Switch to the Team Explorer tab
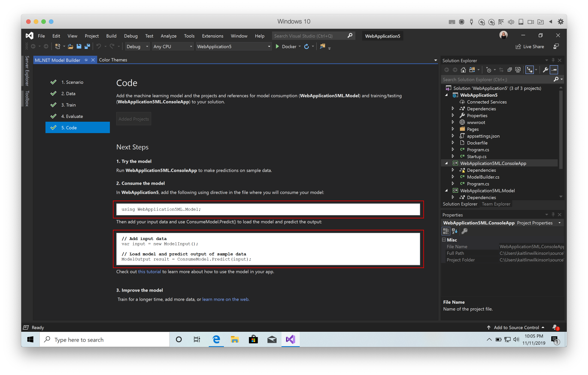 (x=496, y=204)
